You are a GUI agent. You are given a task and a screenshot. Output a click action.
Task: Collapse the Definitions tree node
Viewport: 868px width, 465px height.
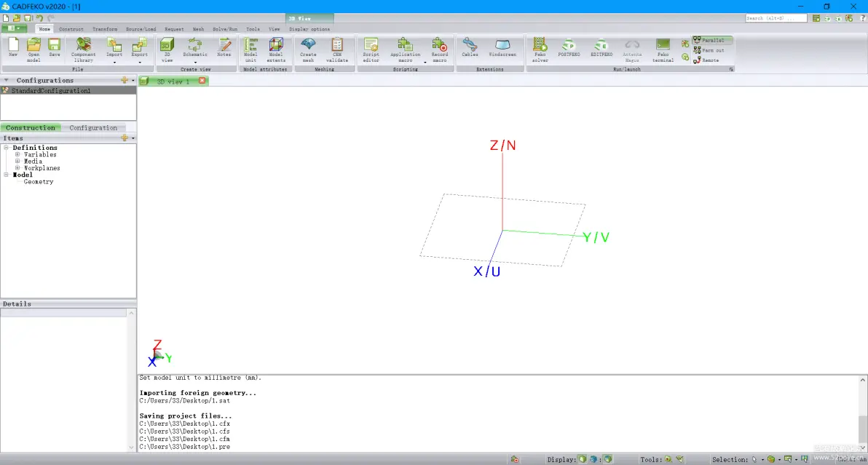6,148
